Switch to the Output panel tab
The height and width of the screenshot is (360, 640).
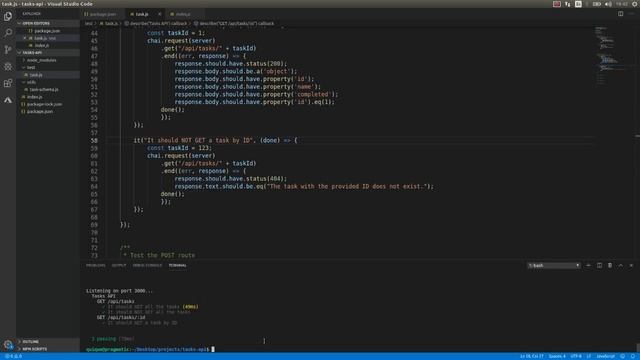[119, 265]
